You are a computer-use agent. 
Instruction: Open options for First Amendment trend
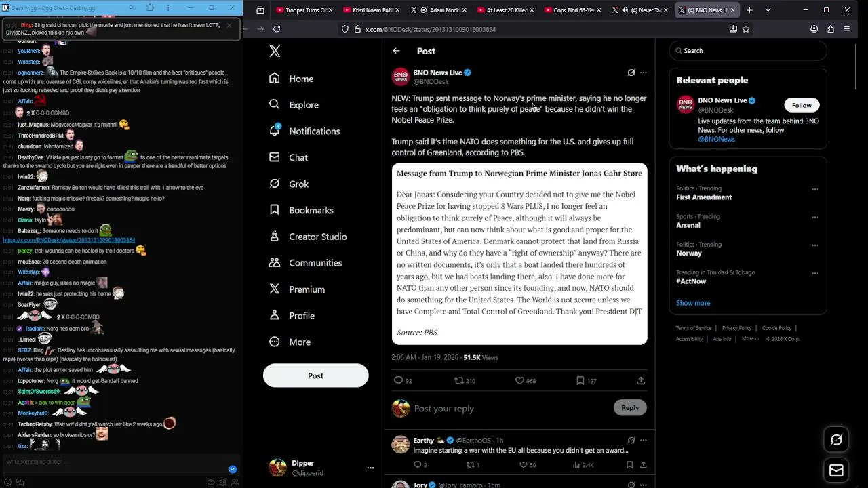[815, 189]
